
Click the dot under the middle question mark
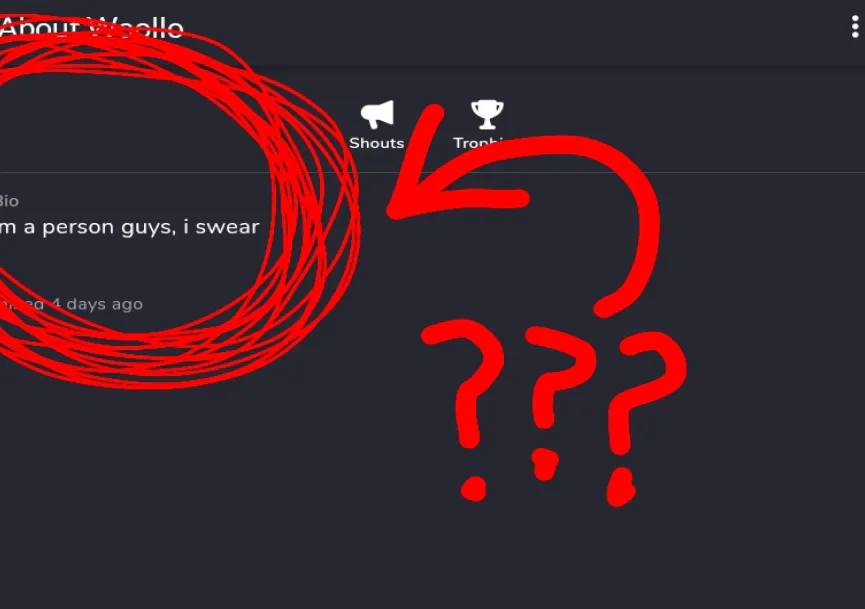tap(545, 464)
